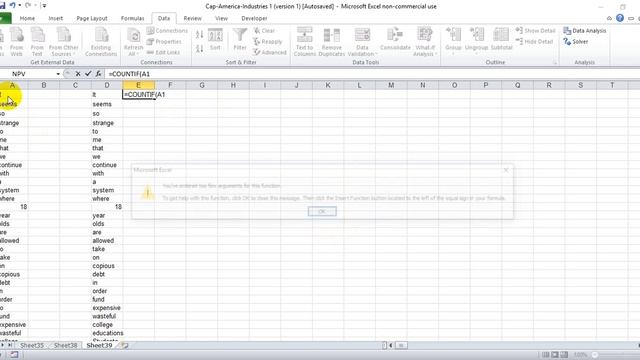Screen dimensions: 640x360
Task: Launch Text to Columns
Action: click(304, 42)
